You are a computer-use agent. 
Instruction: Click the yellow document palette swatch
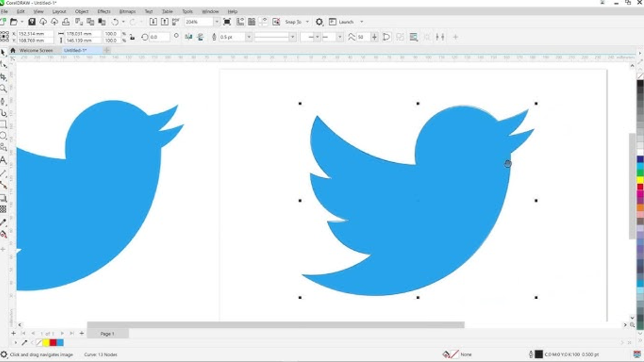click(x=46, y=343)
